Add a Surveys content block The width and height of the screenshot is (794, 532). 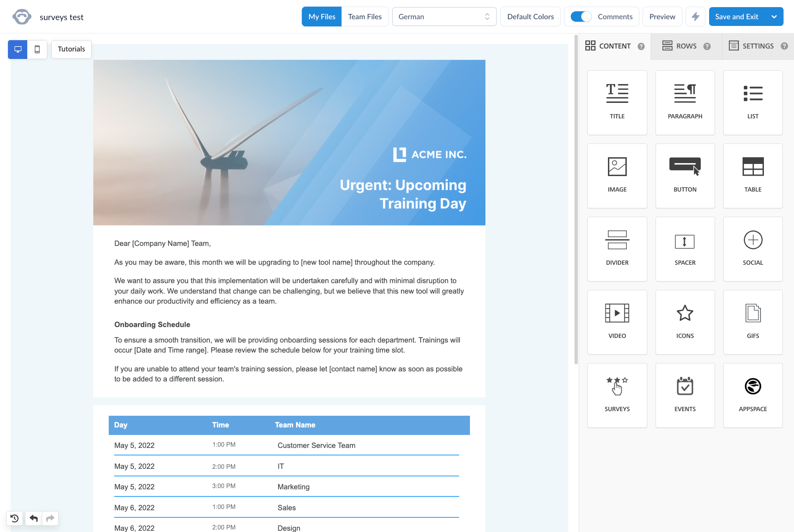617,395
